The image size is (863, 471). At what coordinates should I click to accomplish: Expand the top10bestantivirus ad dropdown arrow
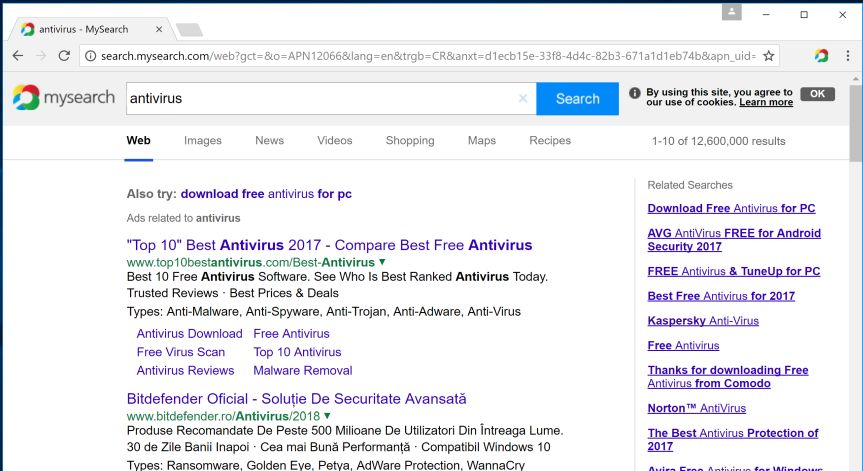pos(383,262)
